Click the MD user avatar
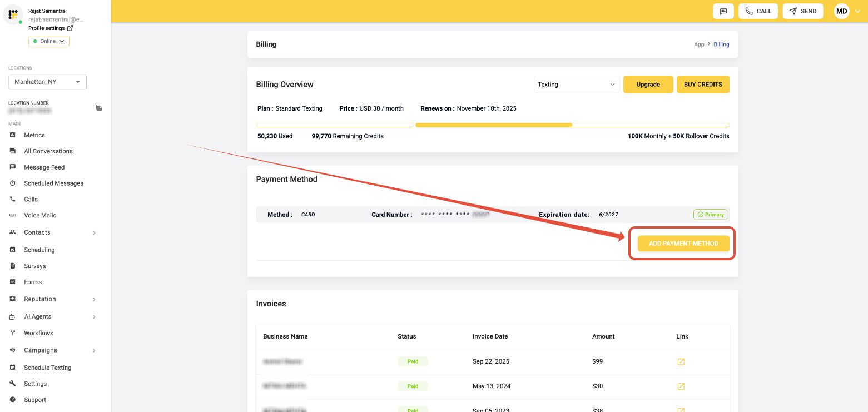Screen dimensions: 868x412 [x=841, y=11]
